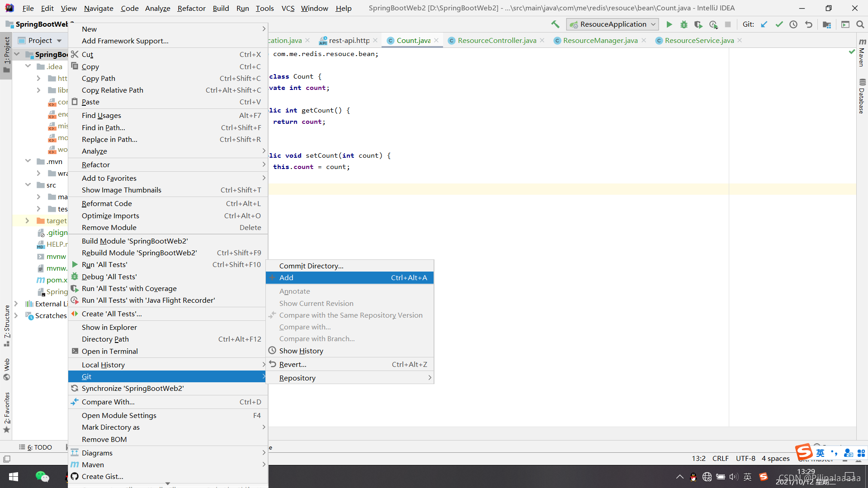Open Git history clock icon
868x488 pixels.
coord(793,24)
